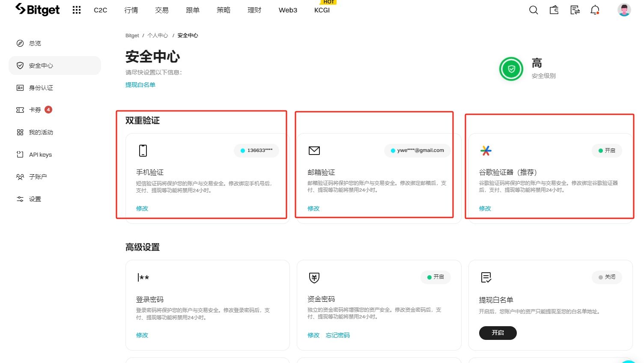Screen dimensions: 644x363
Task: Toggle the 开启 status on 谷歌验证器 card
Action: tap(606, 150)
